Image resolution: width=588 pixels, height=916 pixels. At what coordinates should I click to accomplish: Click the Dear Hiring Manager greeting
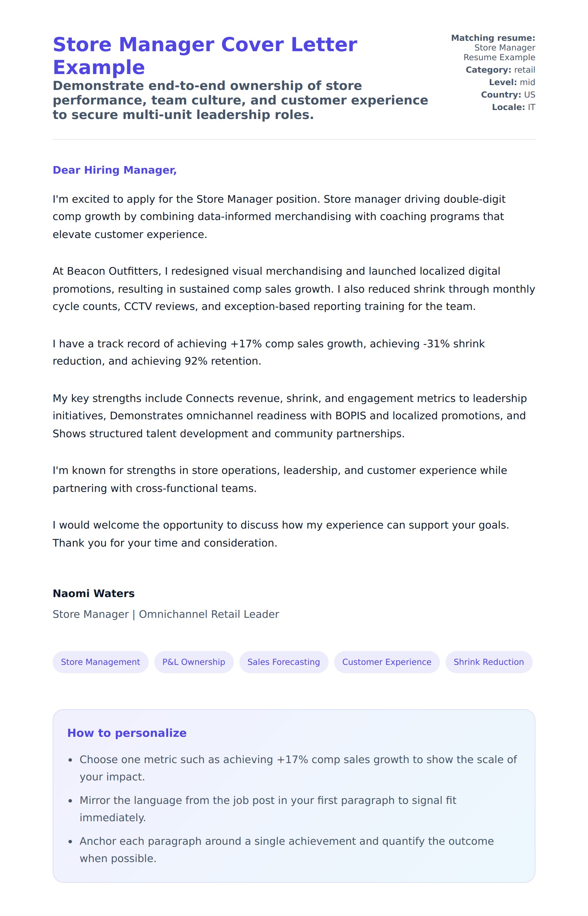click(114, 170)
